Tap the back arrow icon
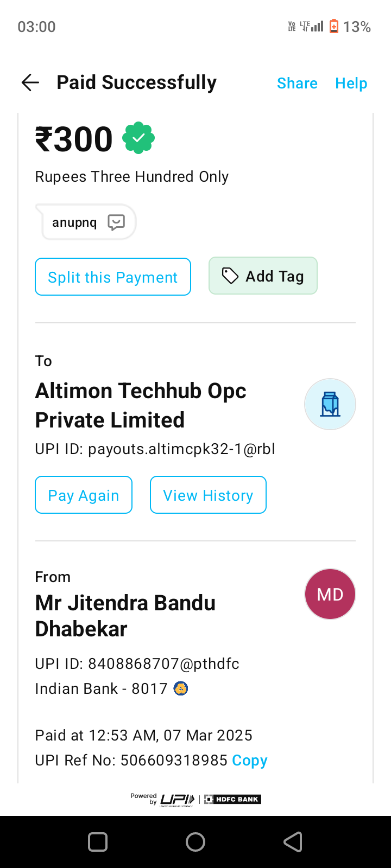 [x=30, y=82]
